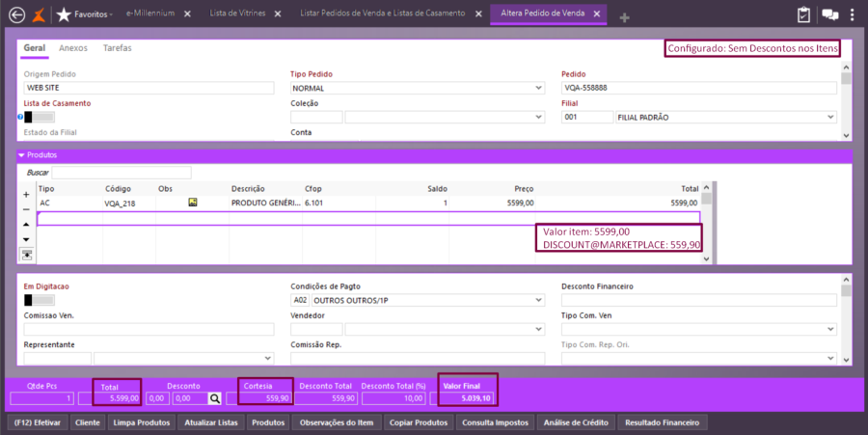
Task: Remove product row with minus icon
Action: pos(26,209)
